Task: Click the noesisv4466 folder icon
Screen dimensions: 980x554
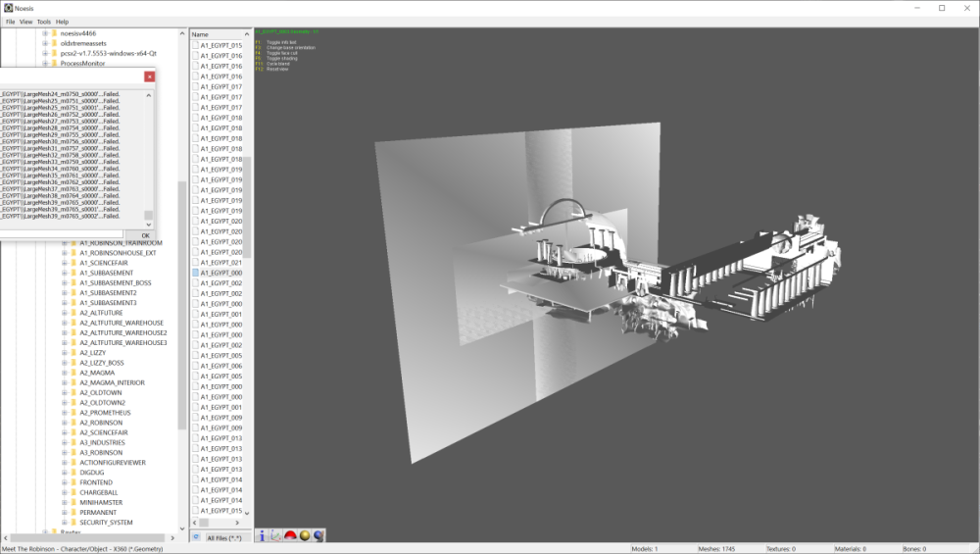Action: [x=54, y=33]
